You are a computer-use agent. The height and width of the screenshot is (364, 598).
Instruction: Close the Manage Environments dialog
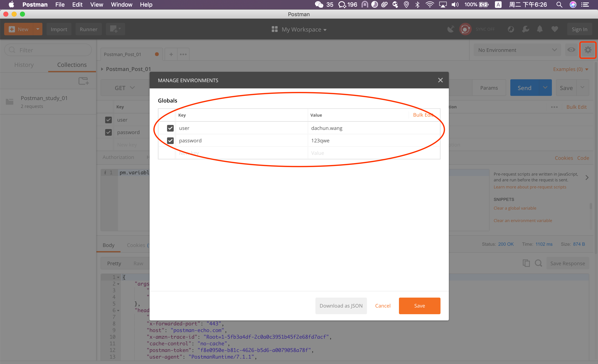click(x=440, y=80)
